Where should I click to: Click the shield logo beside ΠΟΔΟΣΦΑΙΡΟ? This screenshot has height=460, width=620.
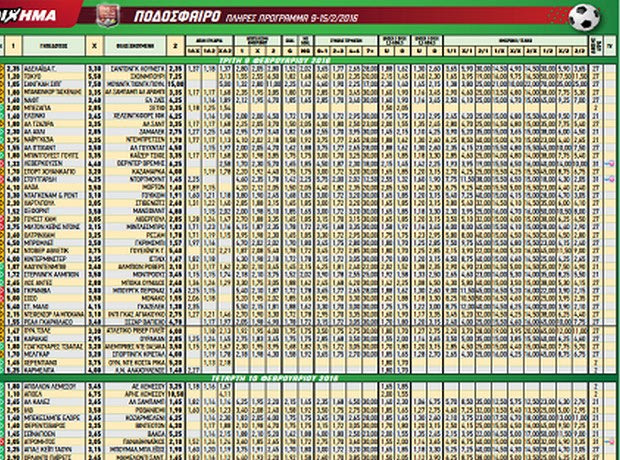click(x=108, y=15)
